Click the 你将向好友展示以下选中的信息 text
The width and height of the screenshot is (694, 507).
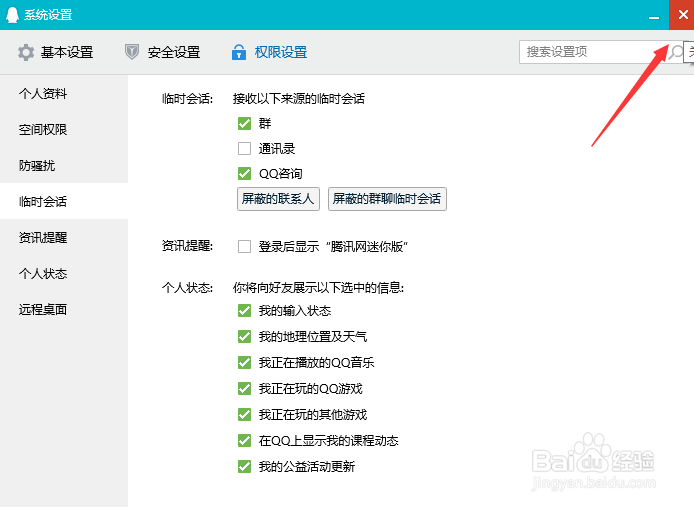(x=318, y=288)
